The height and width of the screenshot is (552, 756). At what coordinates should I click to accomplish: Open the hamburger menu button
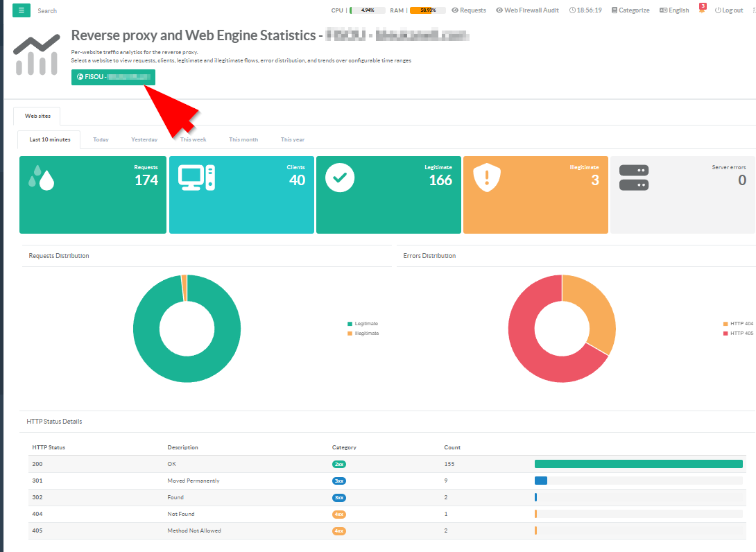point(22,10)
